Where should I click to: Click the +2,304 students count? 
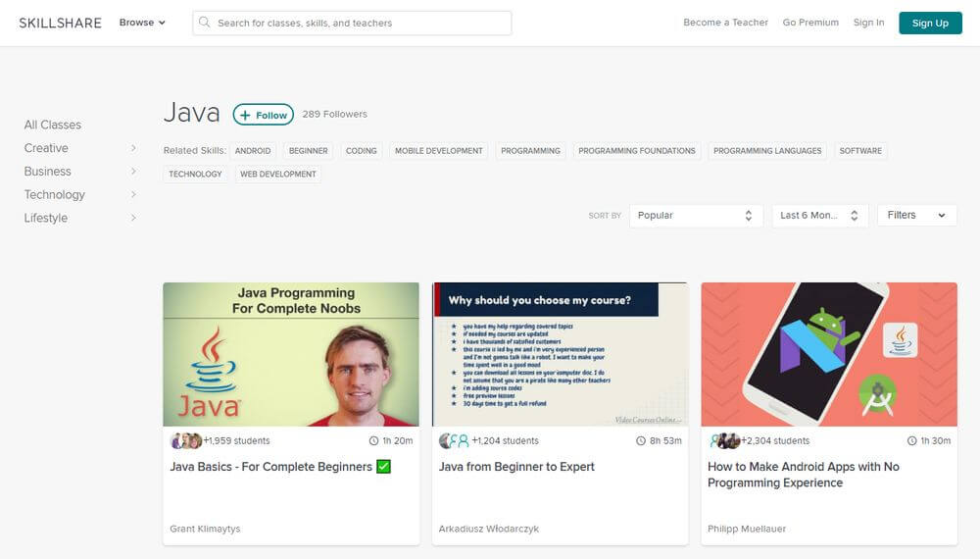click(x=775, y=440)
